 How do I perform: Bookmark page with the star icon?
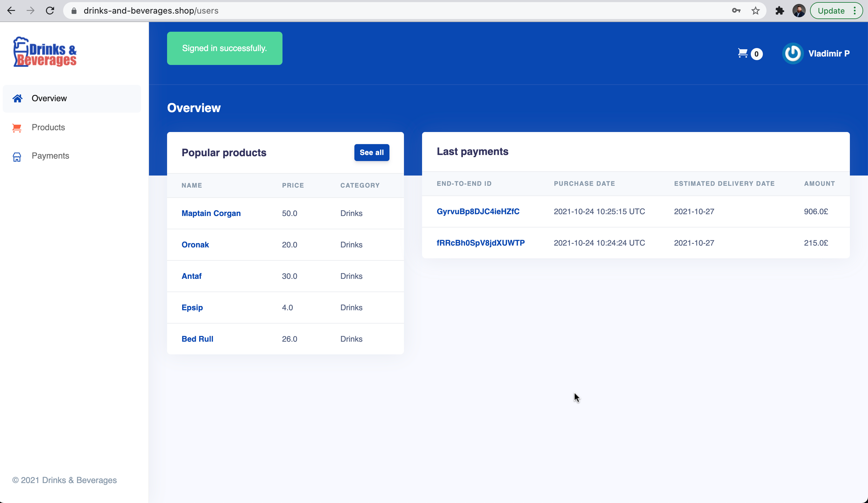pos(755,11)
